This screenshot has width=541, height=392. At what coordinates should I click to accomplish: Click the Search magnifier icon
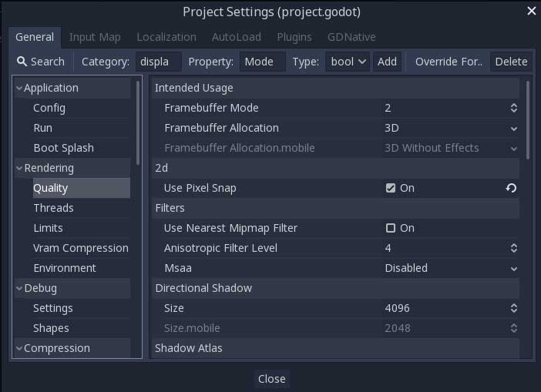coord(22,62)
